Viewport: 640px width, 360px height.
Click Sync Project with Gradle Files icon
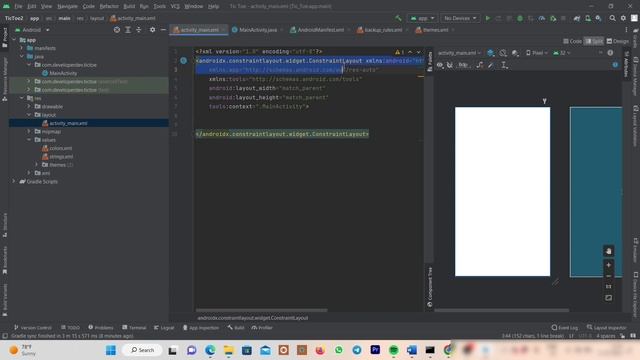coord(577,18)
